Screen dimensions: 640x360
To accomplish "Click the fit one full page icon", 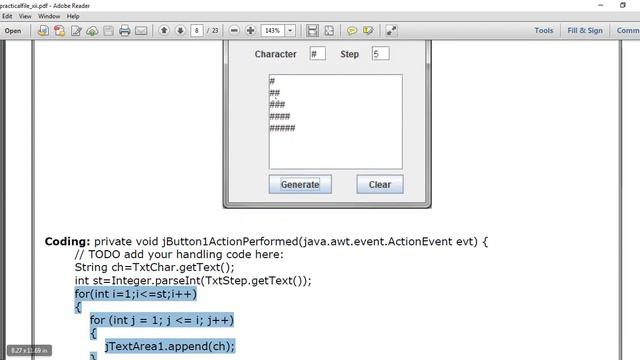I will [329, 31].
